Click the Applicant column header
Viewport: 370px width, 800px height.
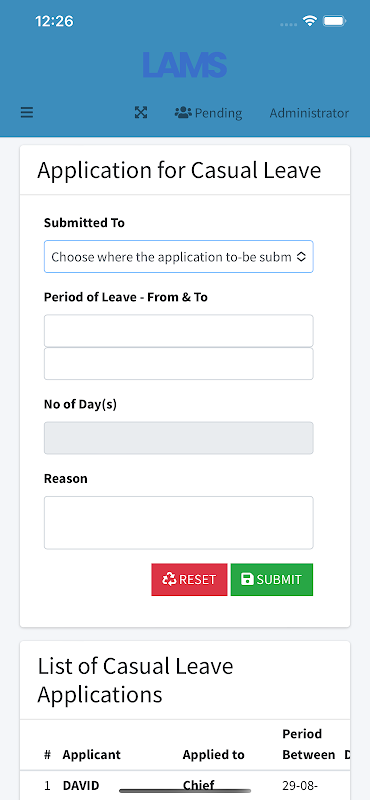[x=92, y=755]
